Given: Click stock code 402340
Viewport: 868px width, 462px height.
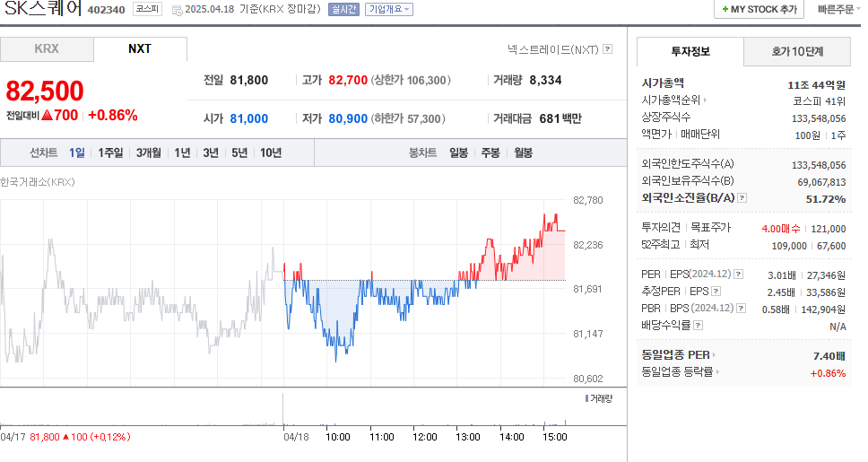Looking at the screenshot, I should (107, 10).
